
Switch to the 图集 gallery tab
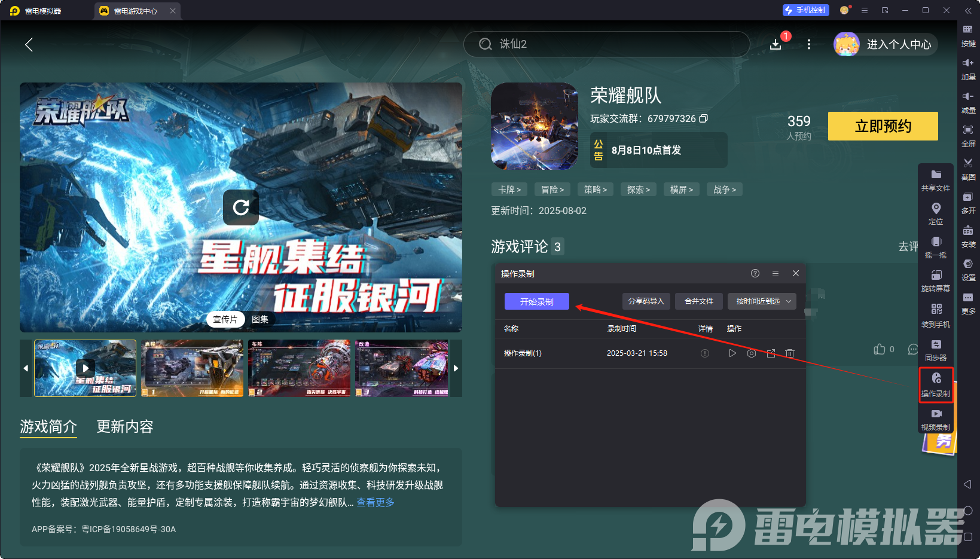coord(259,319)
